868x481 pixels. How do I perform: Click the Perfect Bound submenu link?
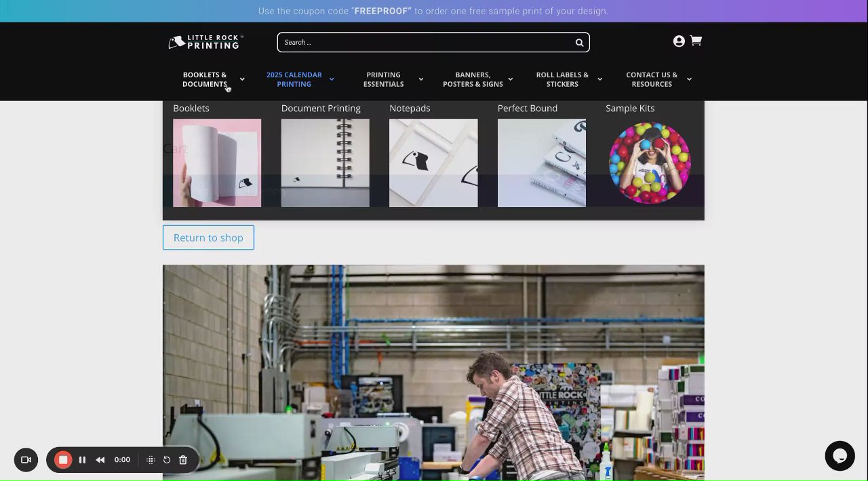[x=528, y=109]
